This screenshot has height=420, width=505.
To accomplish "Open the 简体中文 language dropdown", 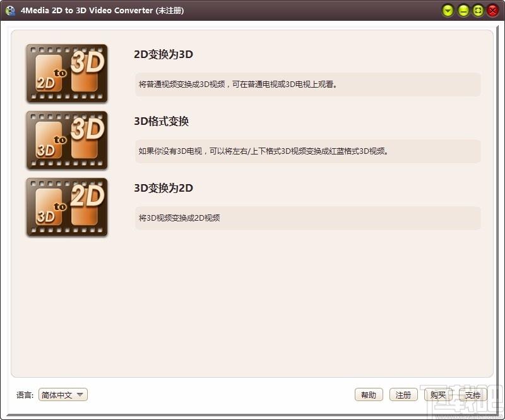I will 63,395.
